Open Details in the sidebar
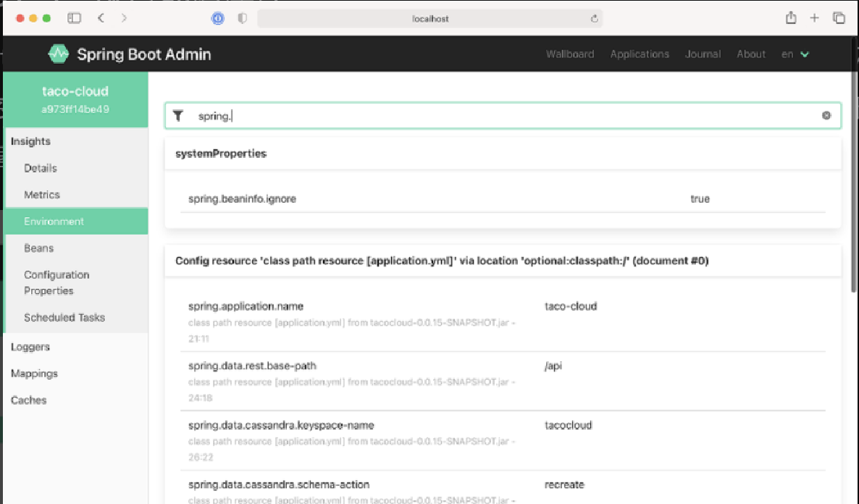859x504 pixels. (x=41, y=168)
